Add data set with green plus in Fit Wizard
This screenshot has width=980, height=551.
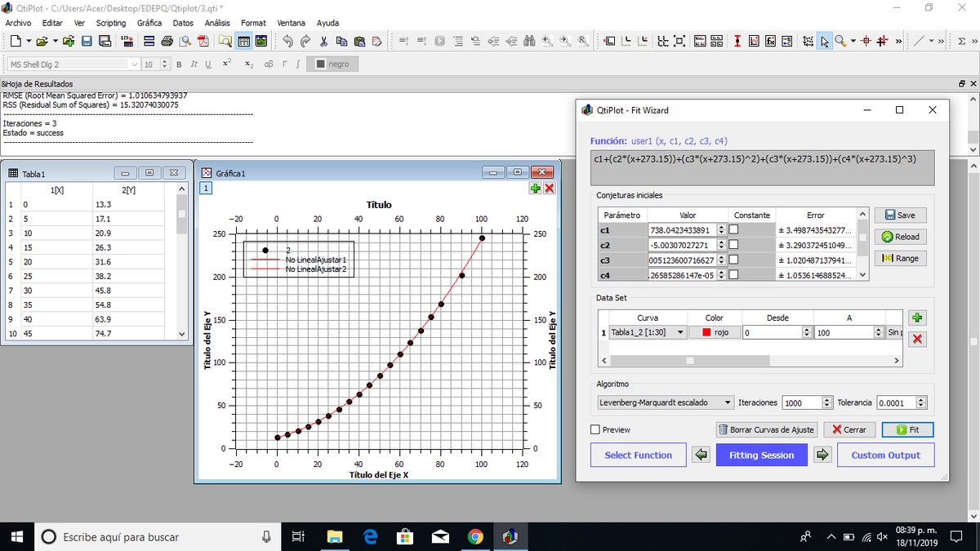918,318
